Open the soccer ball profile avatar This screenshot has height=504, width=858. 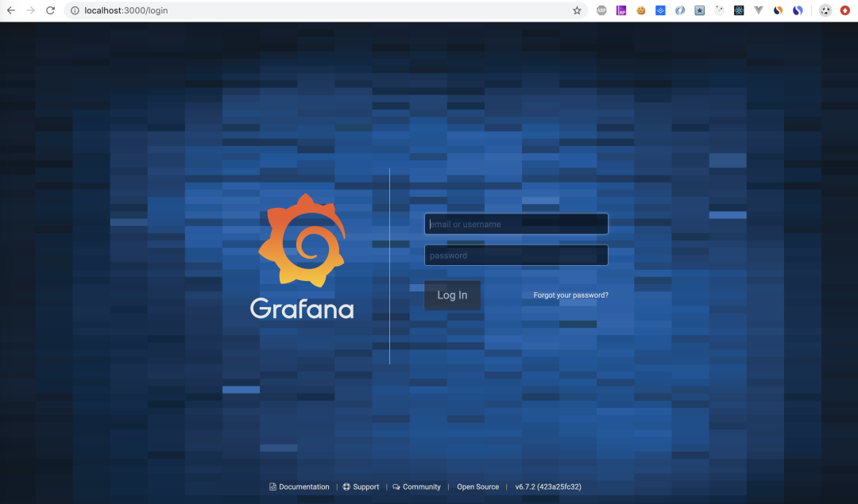[x=825, y=10]
